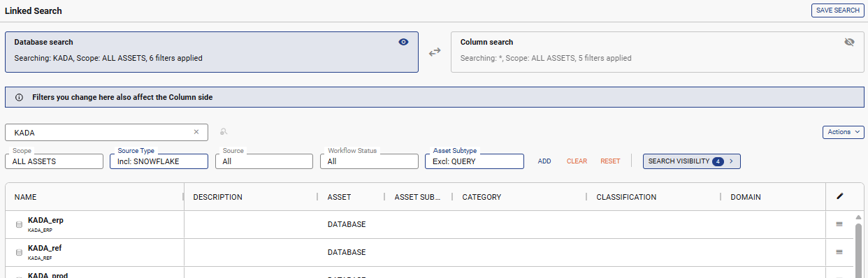Click the icon beside the search box
Viewport: 868px width, 278px height.
(x=224, y=132)
